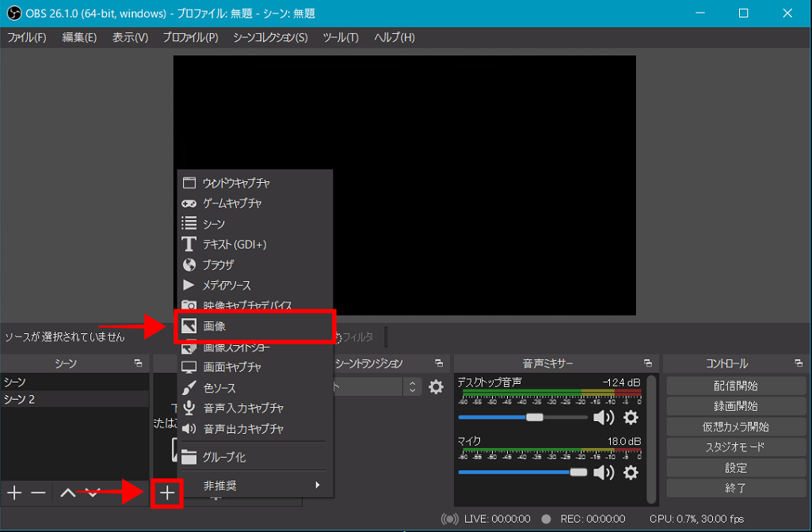Image resolution: width=812 pixels, height=532 pixels.
Task: Click 終了 button to exit
Action: (x=736, y=488)
